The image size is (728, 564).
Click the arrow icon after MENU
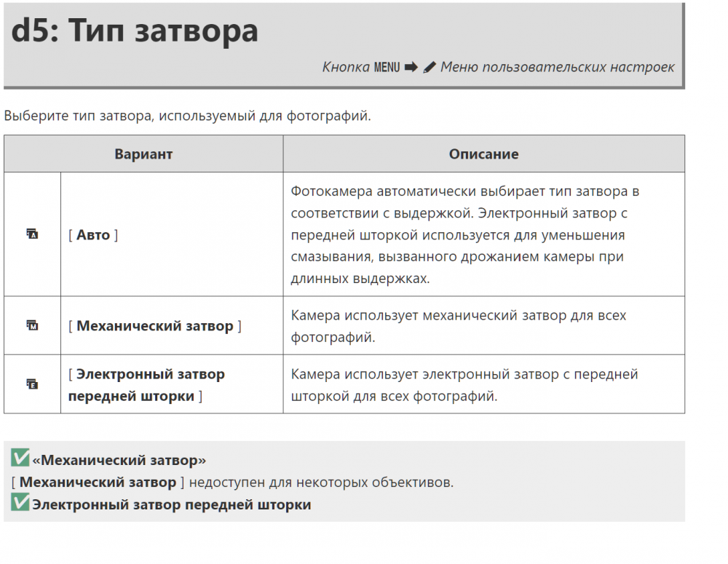411,67
